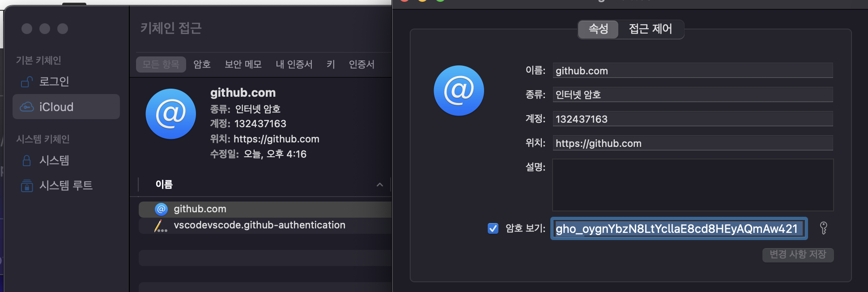Switch to the 인증서 category tab
This screenshot has height=292, width=868.
click(x=362, y=64)
